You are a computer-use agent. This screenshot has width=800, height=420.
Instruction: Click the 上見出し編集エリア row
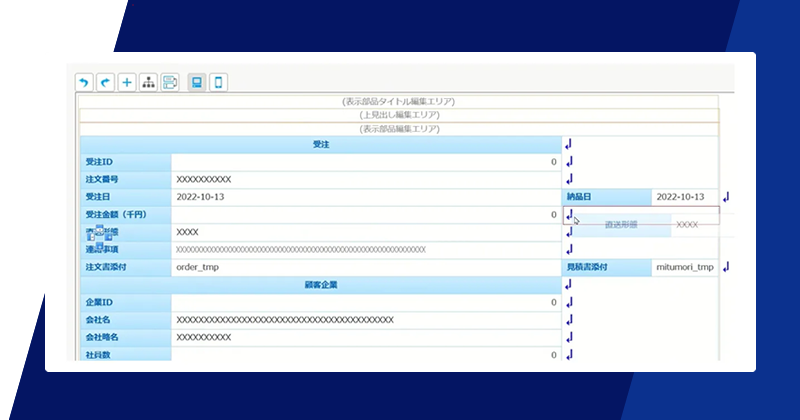point(399,115)
